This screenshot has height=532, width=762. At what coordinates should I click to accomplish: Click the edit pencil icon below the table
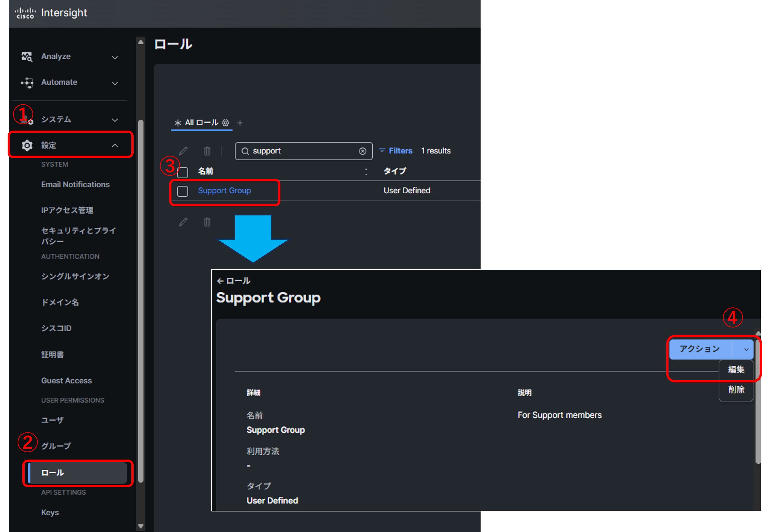pos(183,222)
